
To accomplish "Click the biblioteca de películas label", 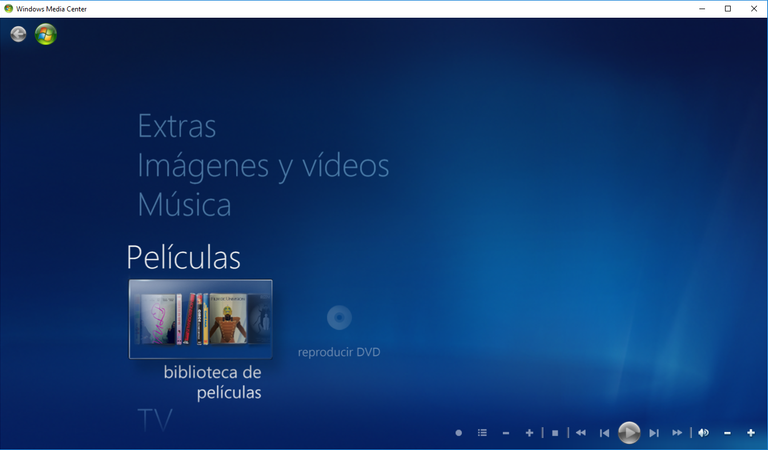I will [212, 382].
